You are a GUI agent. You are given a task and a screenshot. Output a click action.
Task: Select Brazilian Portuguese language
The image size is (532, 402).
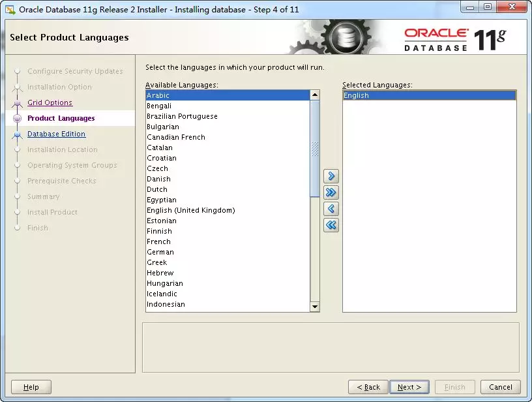coord(228,116)
